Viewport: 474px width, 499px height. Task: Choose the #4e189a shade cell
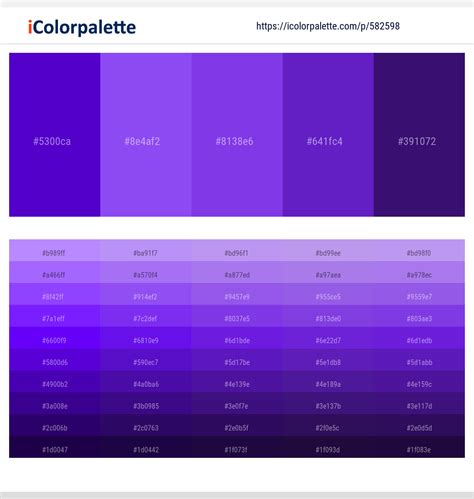coord(328,381)
